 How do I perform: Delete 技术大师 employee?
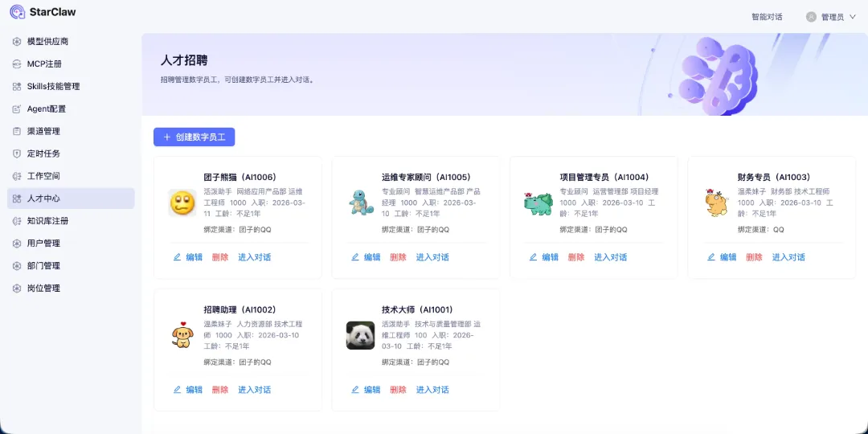[x=398, y=390]
